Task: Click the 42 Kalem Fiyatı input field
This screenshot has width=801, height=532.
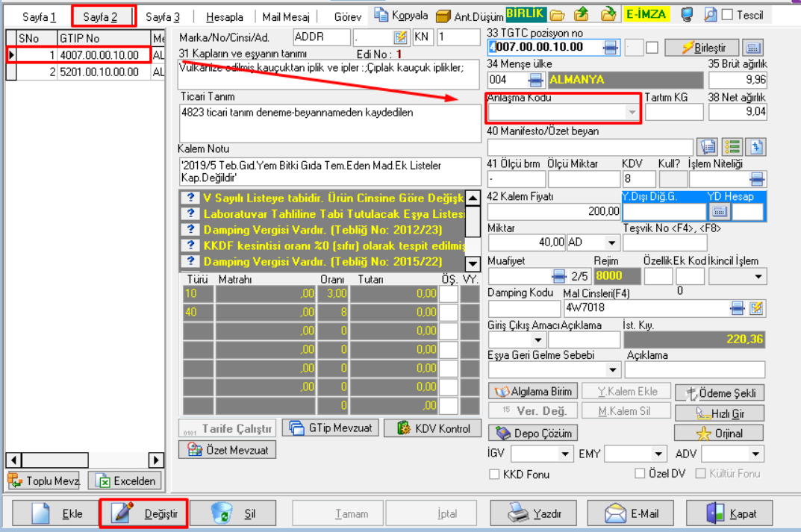Action: 554,211
